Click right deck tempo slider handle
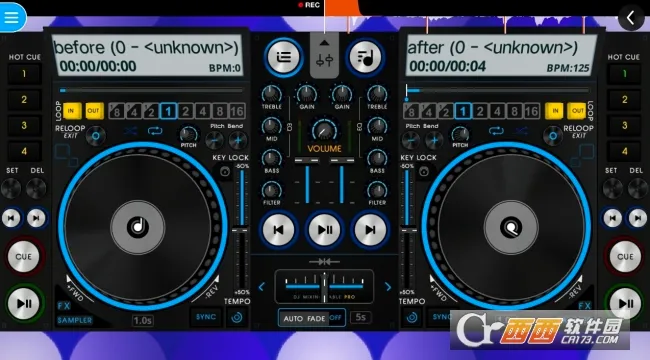Screen dimensions: 650x360 pos(408,230)
